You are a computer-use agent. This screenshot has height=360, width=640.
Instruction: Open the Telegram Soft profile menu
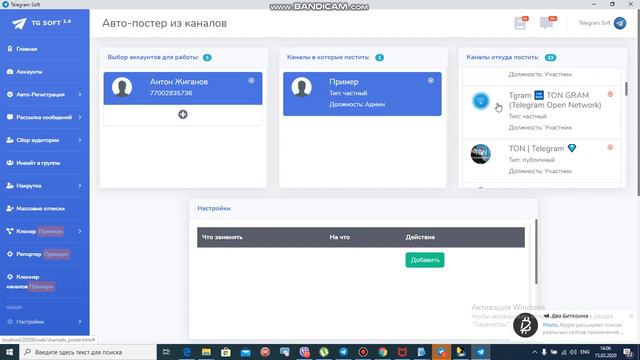pyautogui.click(x=602, y=23)
